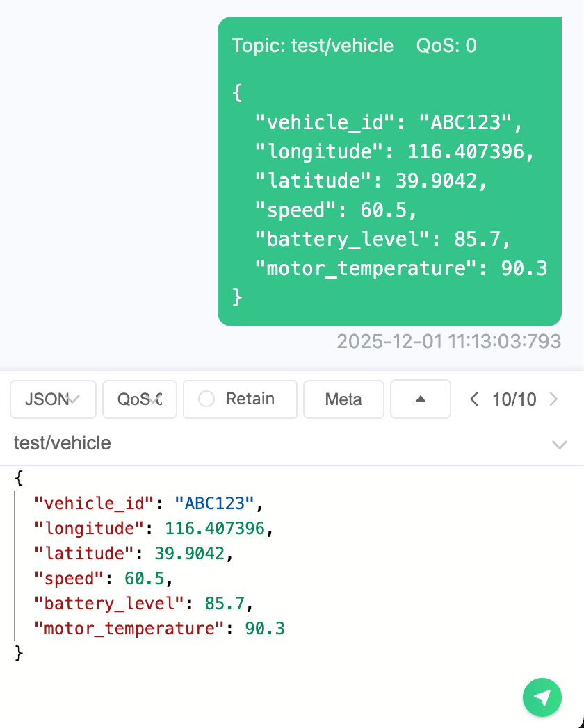Open the QoS level dropdown
The height and width of the screenshot is (728, 584).
[x=139, y=399]
